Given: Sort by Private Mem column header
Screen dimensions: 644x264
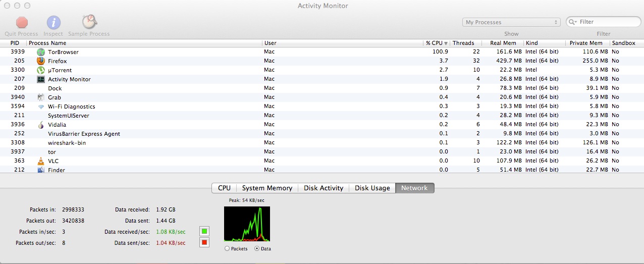Looking at the screenshot, I should click(x=587, y=43).
